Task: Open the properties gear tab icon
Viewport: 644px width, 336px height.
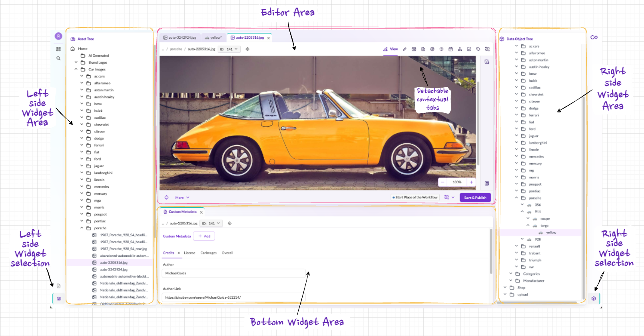Action: coord(432,49)
